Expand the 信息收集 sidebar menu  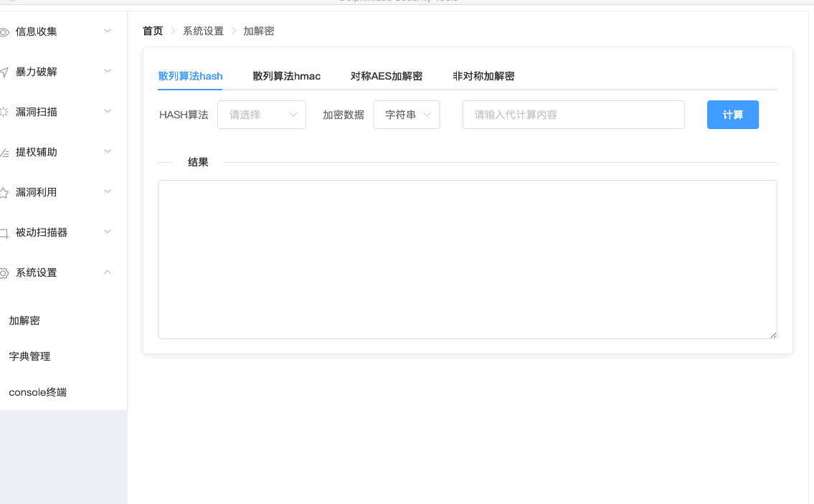pyautogui.click(x=108, y=32)
